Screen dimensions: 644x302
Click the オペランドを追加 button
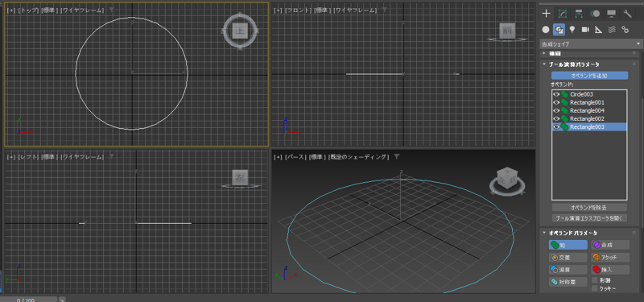[589, 76]
